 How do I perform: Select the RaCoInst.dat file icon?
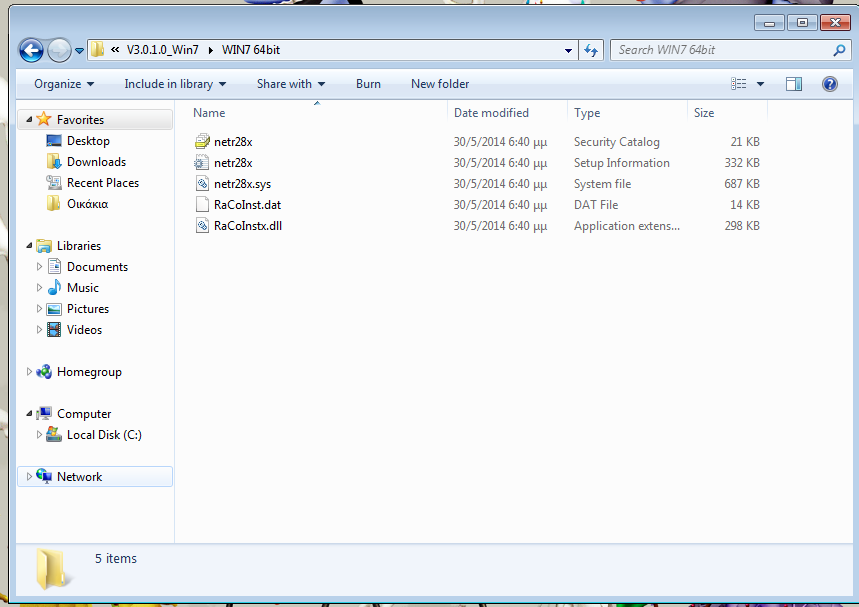pyautogui.click(x=202, y=204)
